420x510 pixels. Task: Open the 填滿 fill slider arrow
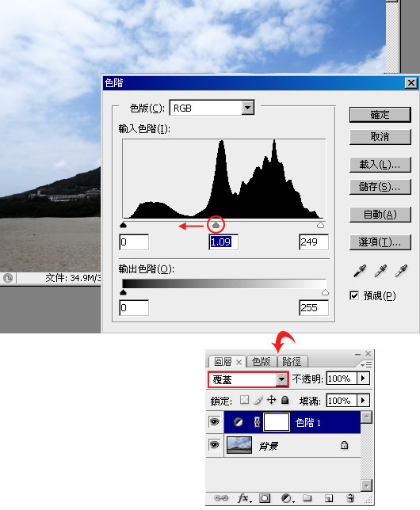tap(363, 400)
